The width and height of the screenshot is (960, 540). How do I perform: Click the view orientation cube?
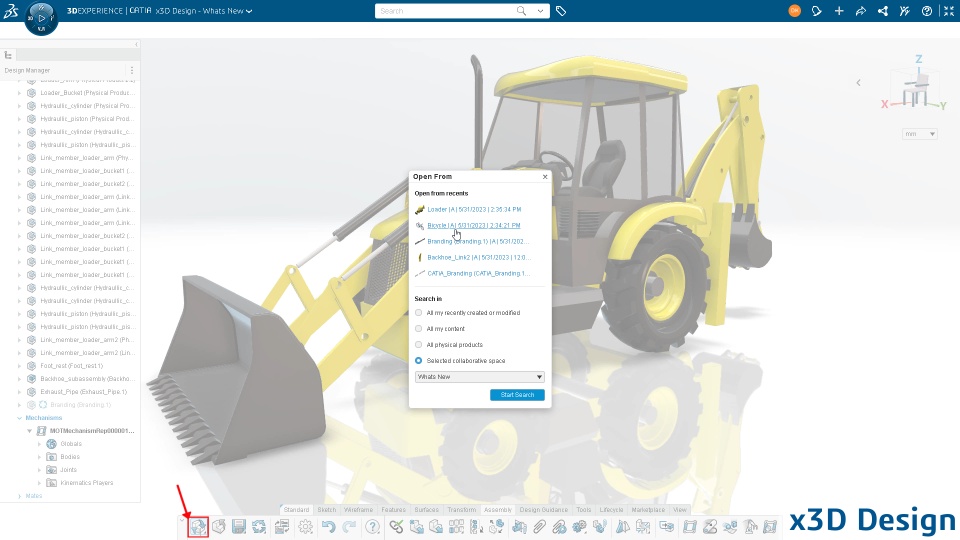(916, 89)
